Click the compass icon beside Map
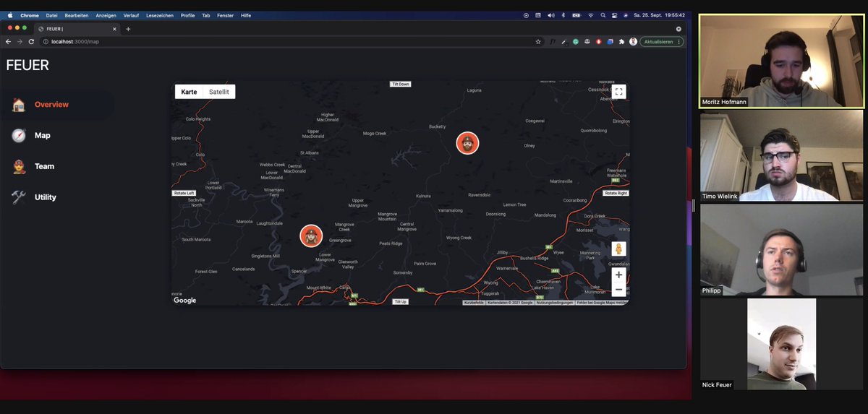Viewport: 868px width, 414px height. coord(19,135)
